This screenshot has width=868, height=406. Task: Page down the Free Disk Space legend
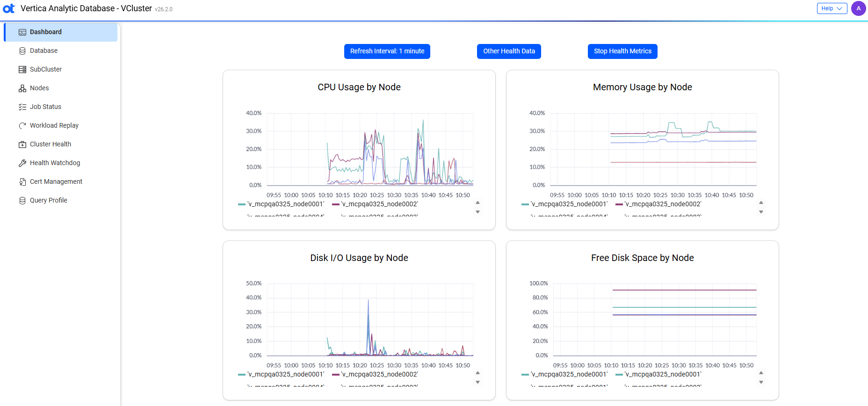pyautogui.click(x=761, y=382)
